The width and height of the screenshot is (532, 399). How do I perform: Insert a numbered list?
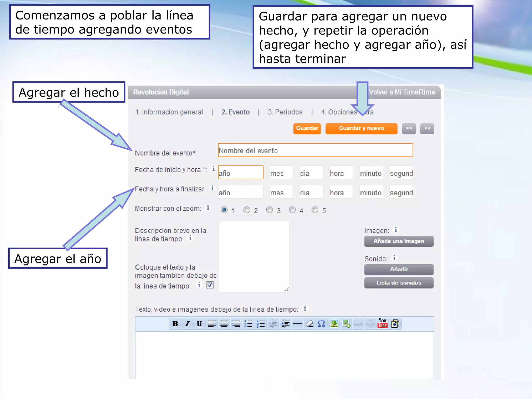261,324
